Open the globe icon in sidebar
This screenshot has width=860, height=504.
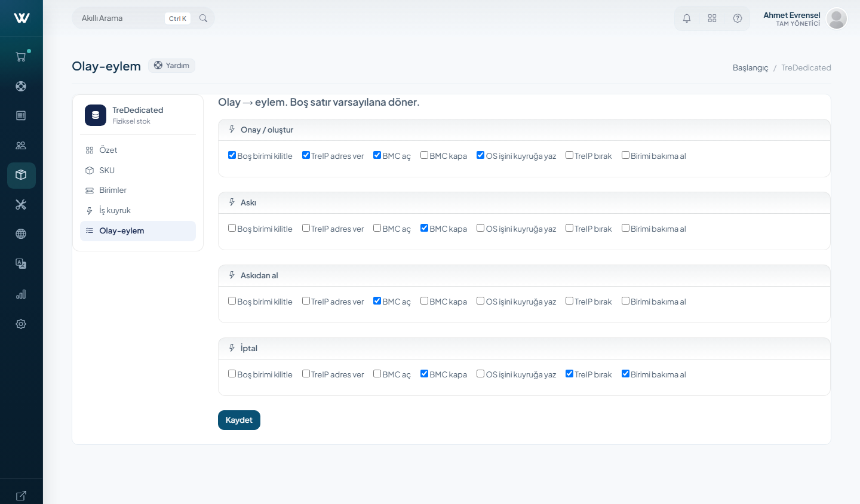21,234
